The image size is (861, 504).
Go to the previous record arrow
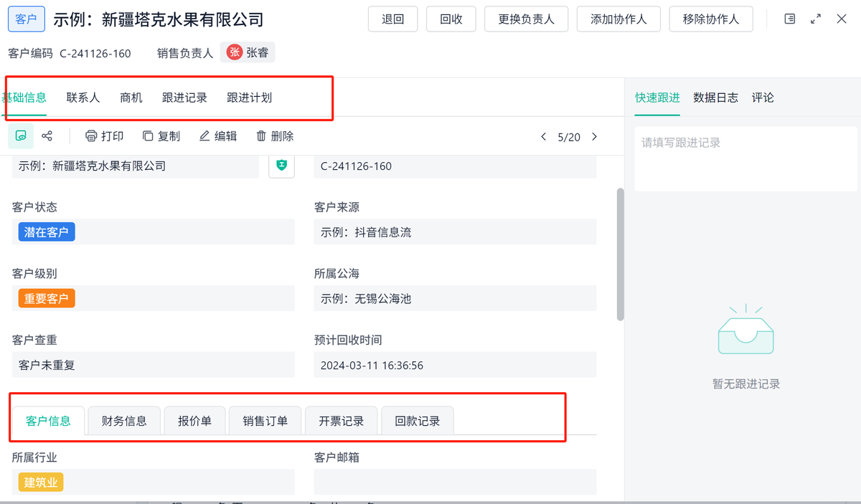[x=544, y=137]
